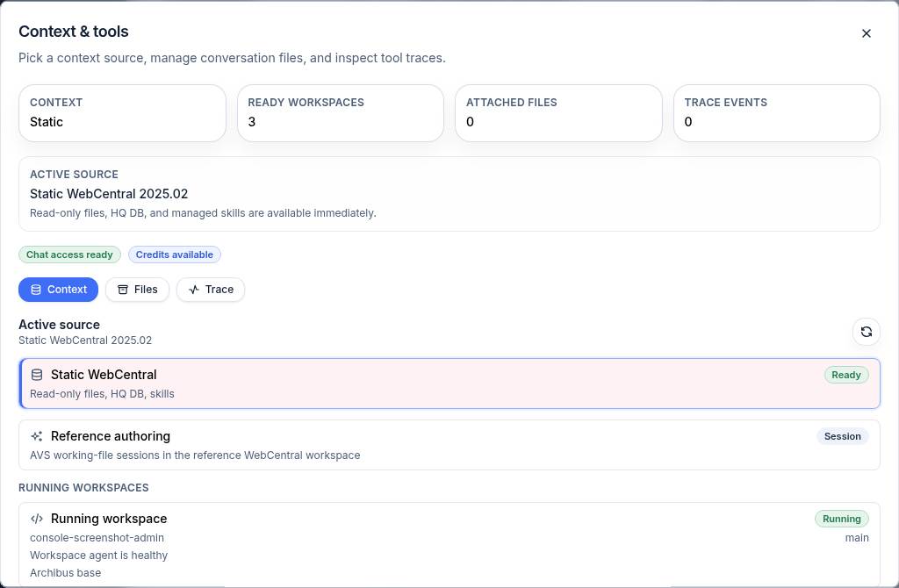Viewport: 899px width, 588px height.
Task: Click the Static WebCentral 2025.02 active source panel
Action: click(x=449, y=194)
